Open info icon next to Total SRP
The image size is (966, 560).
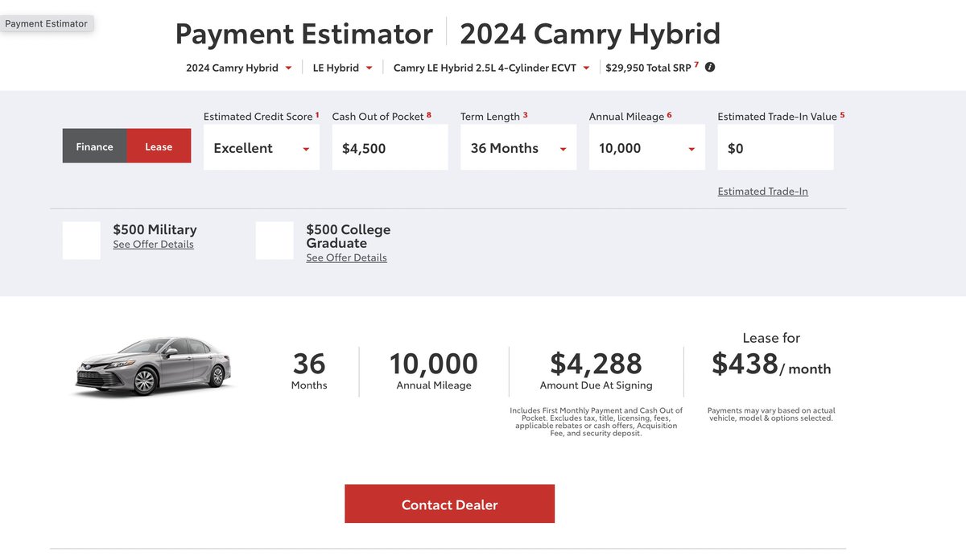pos(710,68)
